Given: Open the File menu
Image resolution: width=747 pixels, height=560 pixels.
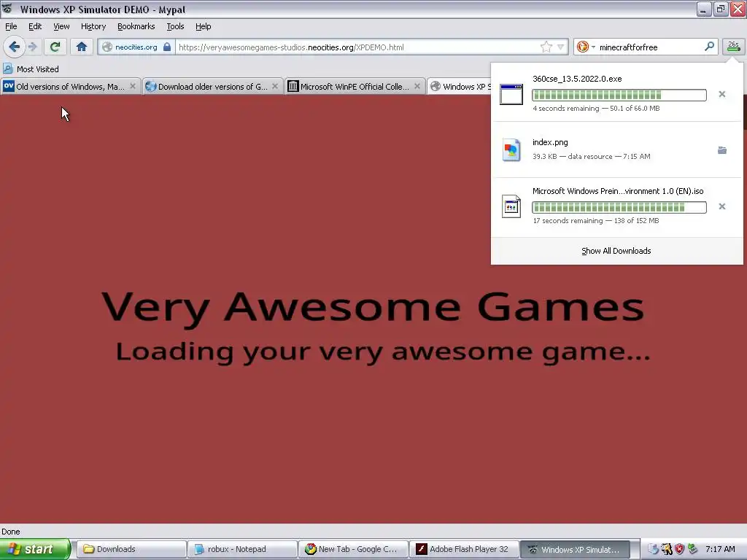Looking at the screenshot, I should click(11, 26).
